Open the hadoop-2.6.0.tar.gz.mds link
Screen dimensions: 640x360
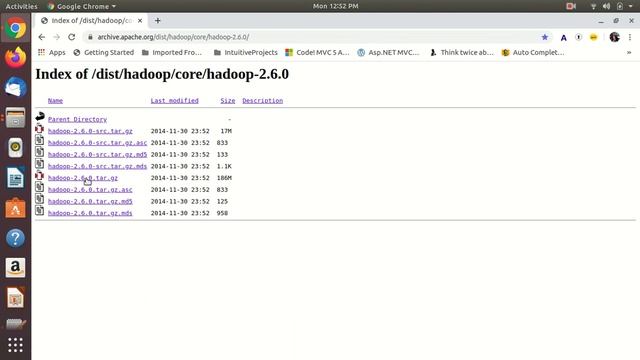point(90,213)
